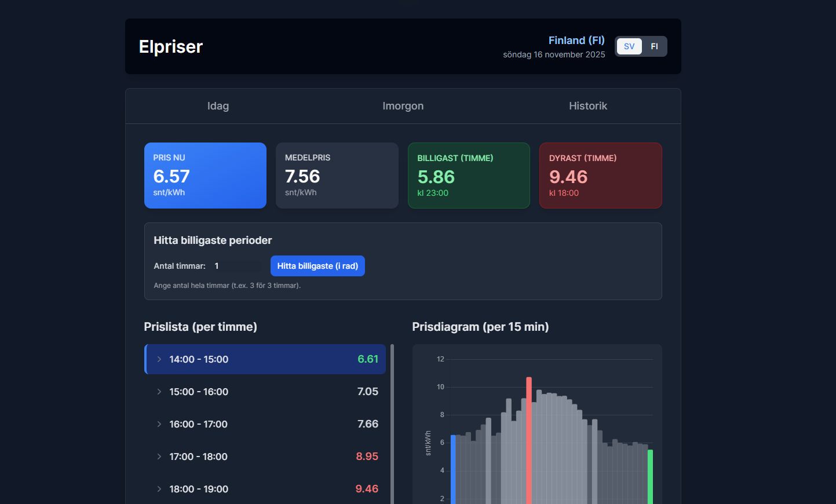The height and width of the screenshot is (504, 836).
Task: Expand the 16:00 - 17:00 row chevron
Action: (x=159, y=424)
